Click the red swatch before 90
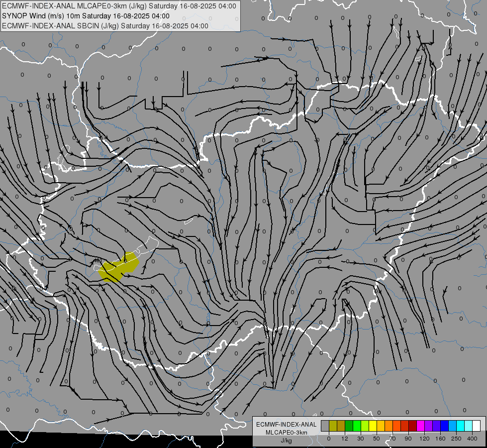487x448 pixels. (x=405, y=426)
